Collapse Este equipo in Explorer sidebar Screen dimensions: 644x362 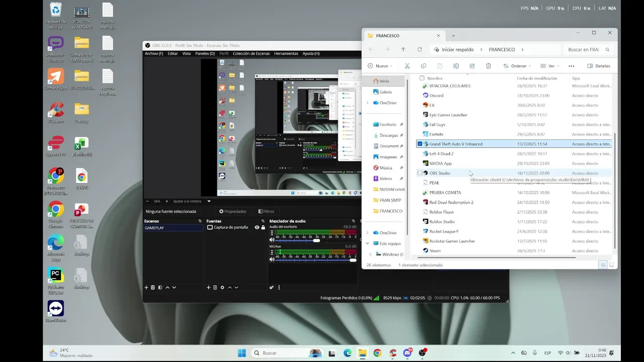(x=367, y=243)
